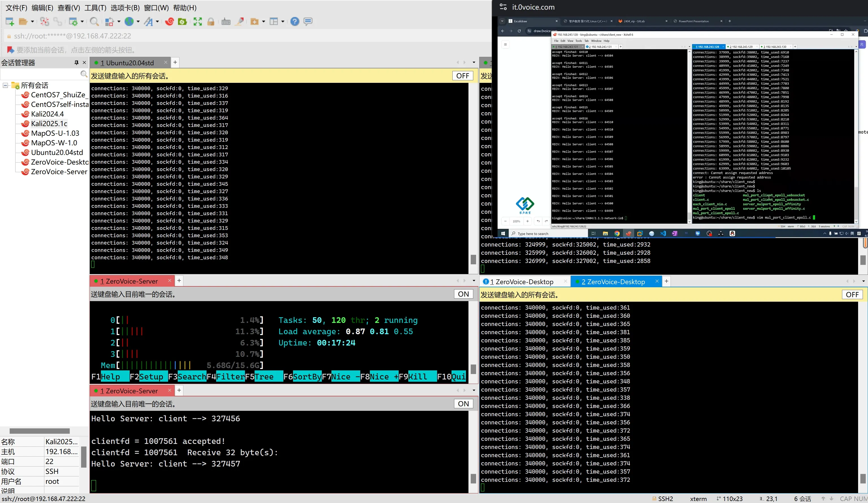This screenshot has width=868, height=503.
Task: Click the new session toolbar icon
Action: [x=10, y=22]
